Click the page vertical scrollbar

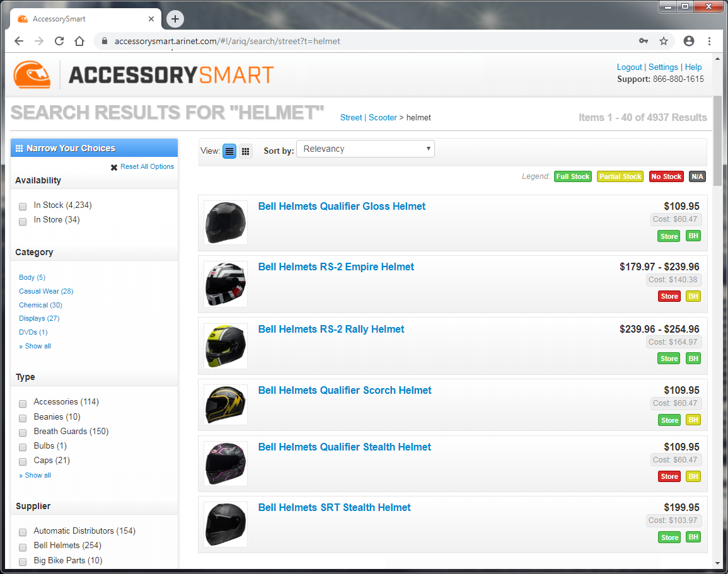(717, 141)
